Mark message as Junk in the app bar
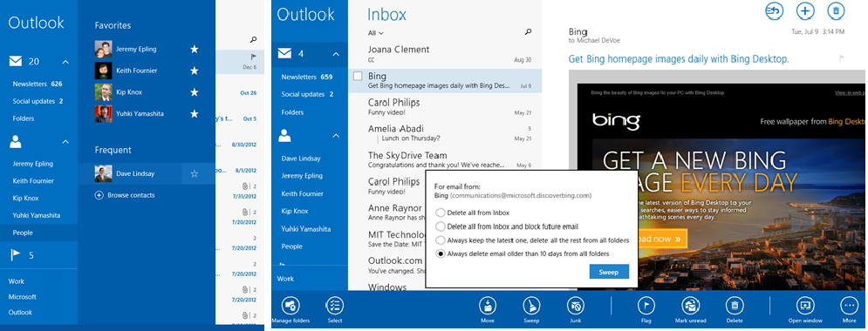 pyautogui.click(x=575, y=306)
